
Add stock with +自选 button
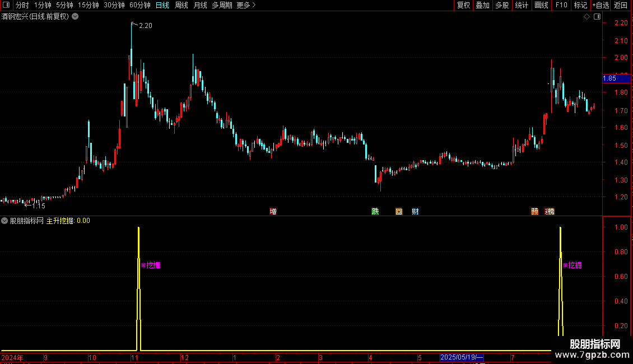coord(601,5)
